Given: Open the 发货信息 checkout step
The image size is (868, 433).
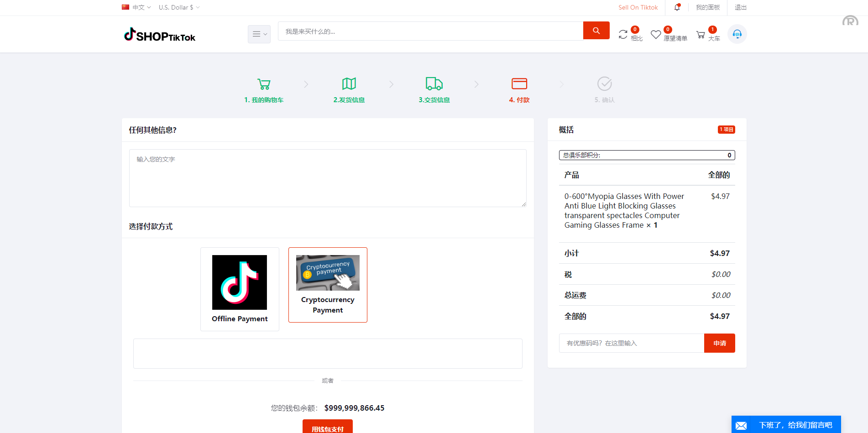Looking at the screenshot, I should [349, 89].
